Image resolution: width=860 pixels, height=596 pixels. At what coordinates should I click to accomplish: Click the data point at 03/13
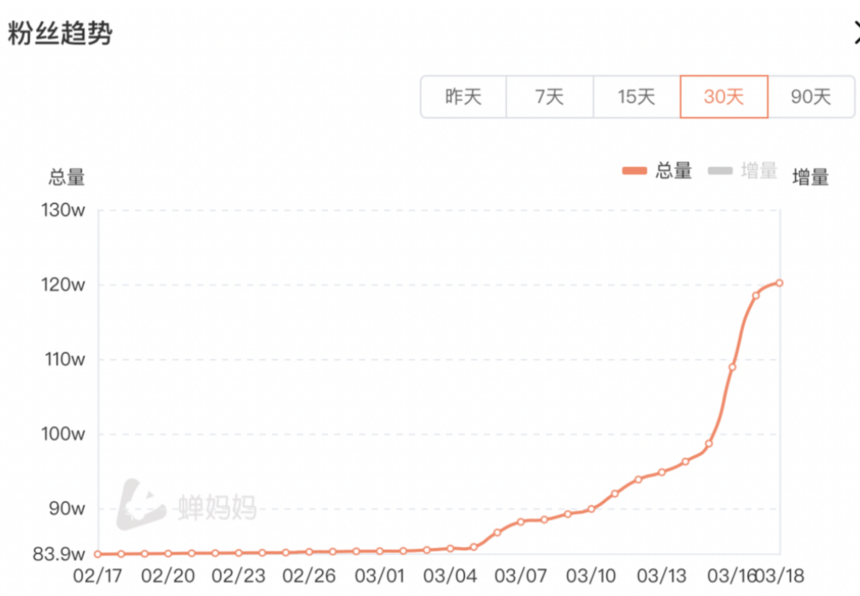pyautogui.click(x=661, y=472)
